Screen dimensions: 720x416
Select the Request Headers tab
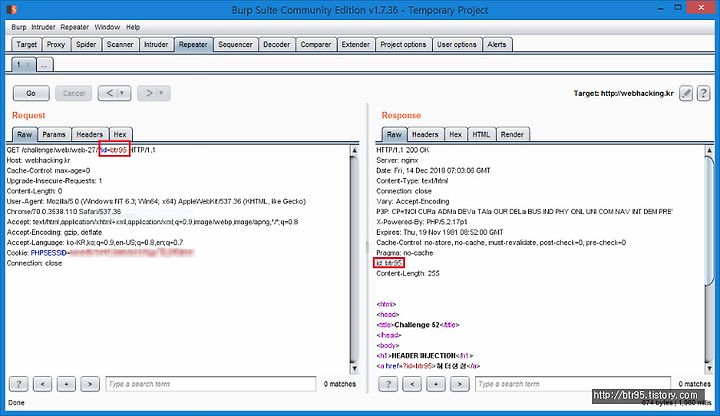point(90,135)
